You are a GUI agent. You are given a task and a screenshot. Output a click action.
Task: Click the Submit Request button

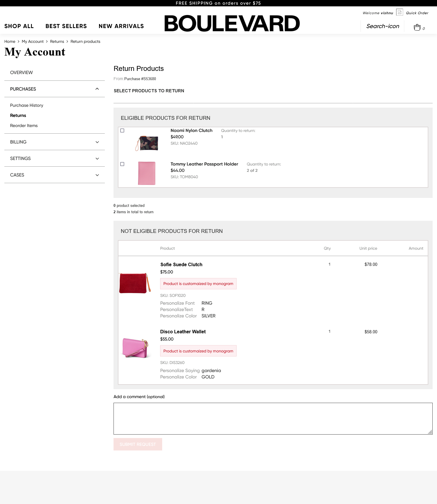(138, 444)
